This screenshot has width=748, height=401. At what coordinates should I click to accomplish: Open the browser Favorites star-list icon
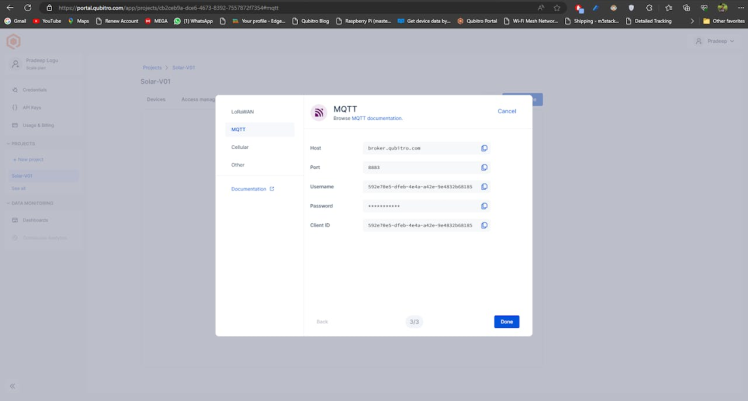coord(668,8)
